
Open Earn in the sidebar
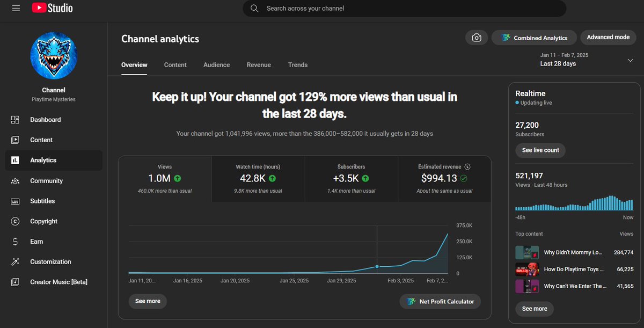click(54, 242)
